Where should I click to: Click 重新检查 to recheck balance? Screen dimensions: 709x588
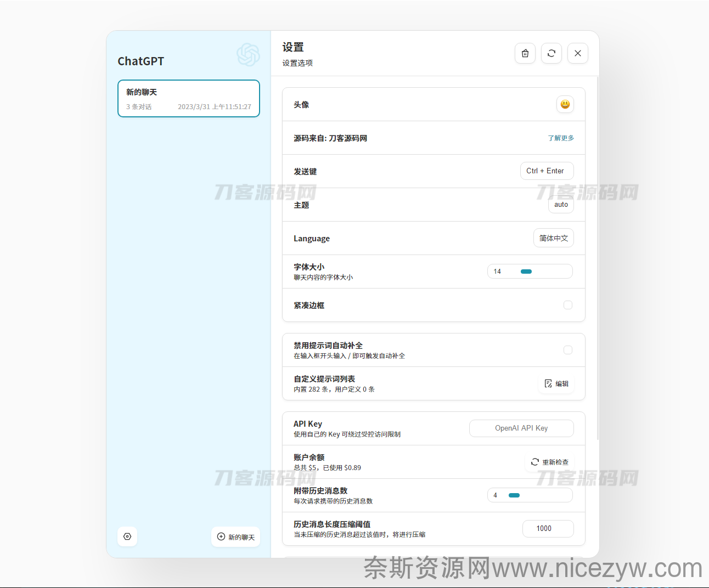[x=550, y=462]
